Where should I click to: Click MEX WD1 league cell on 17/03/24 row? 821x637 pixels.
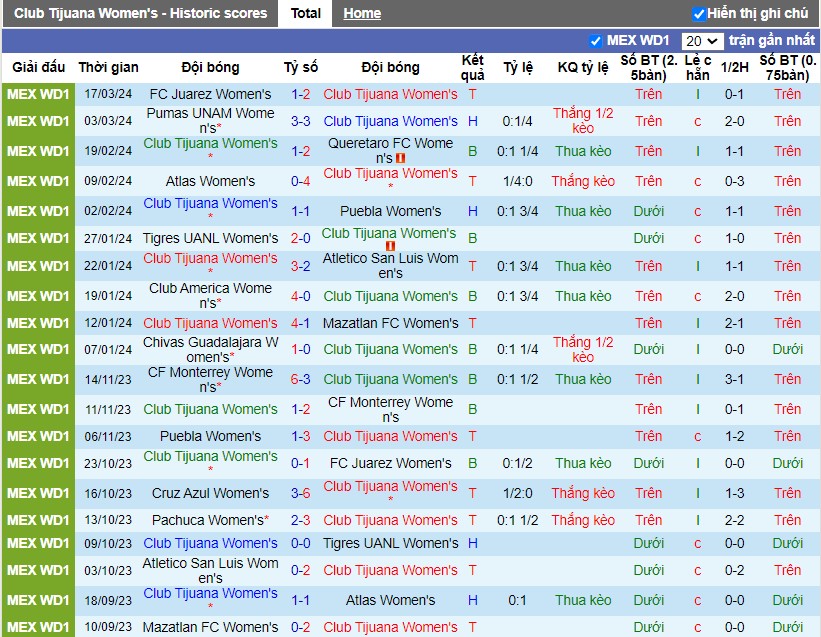pos(38,94)
